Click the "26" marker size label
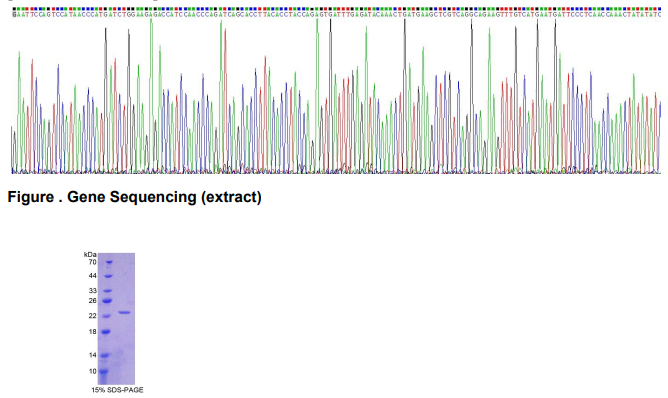The width and height of the screenshot is (668, 398). click(x=92, y=301)
